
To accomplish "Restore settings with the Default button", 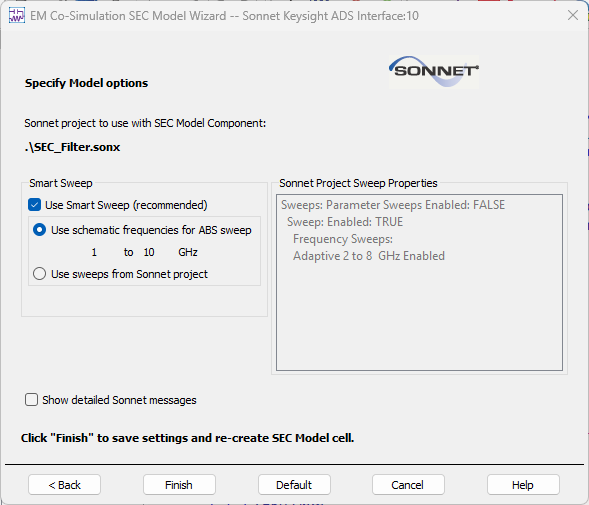I will (x=294, y=485).
